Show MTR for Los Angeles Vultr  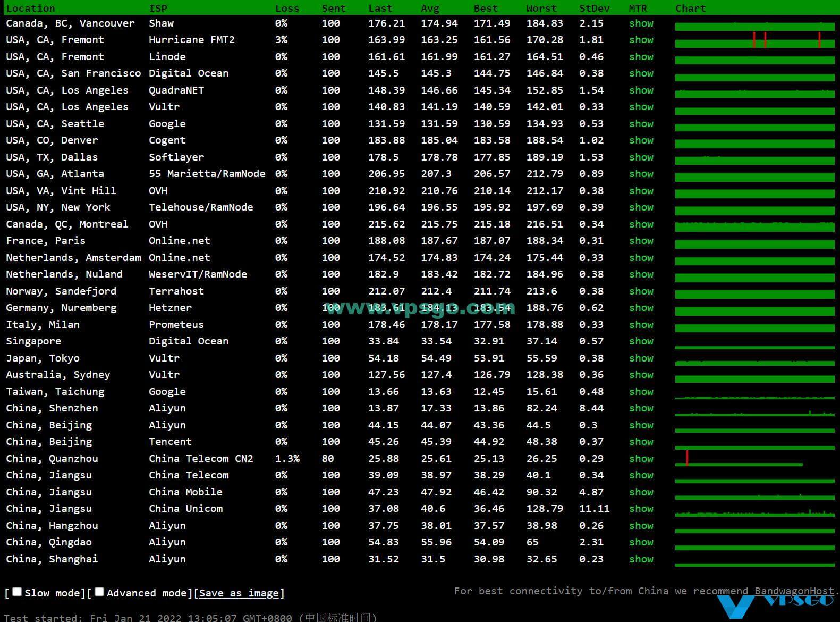coord(641,107)
